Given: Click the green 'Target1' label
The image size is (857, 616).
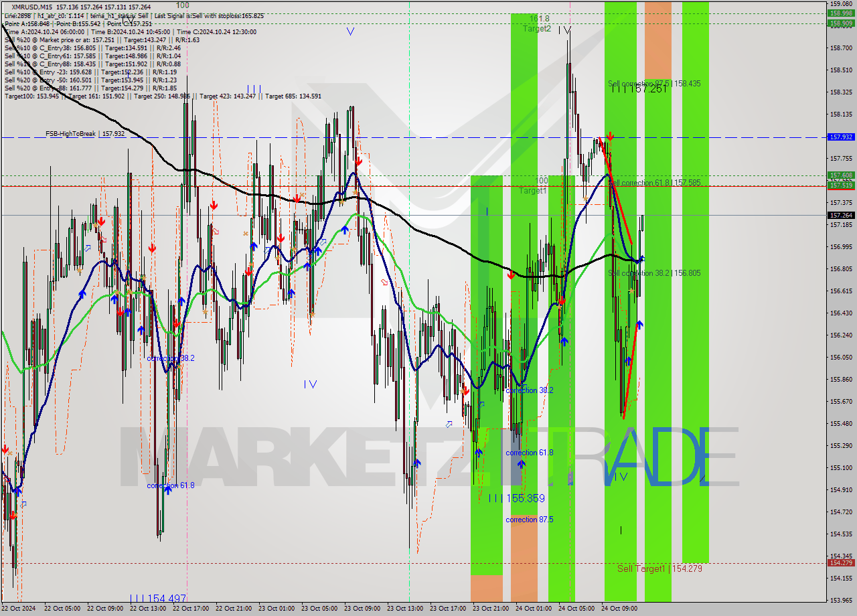Looking at the screenshot, I should point(533,191).
